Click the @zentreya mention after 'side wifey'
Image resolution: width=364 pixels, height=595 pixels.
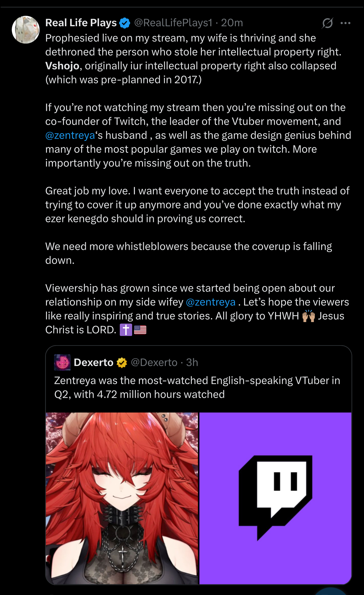(x=211, y=302)
